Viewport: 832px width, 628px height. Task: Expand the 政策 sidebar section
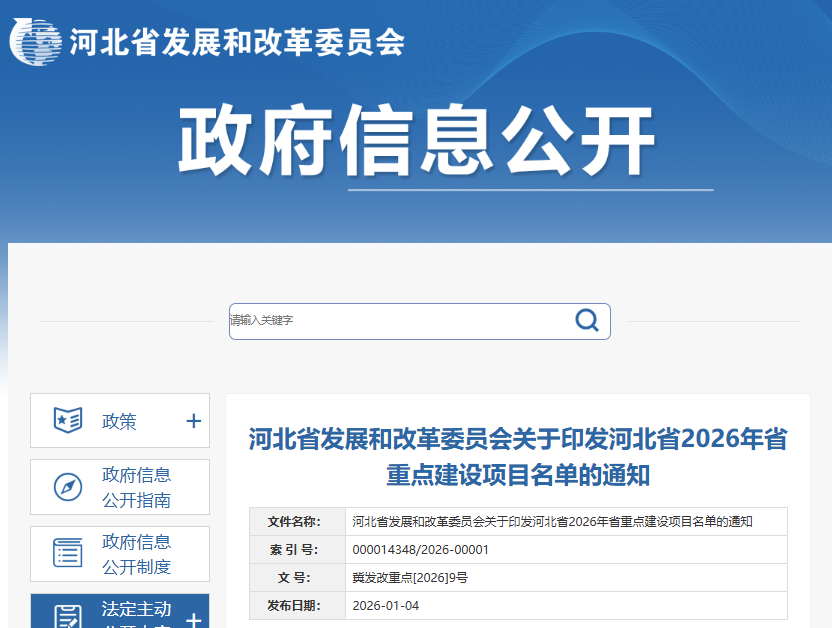point(192,421)
